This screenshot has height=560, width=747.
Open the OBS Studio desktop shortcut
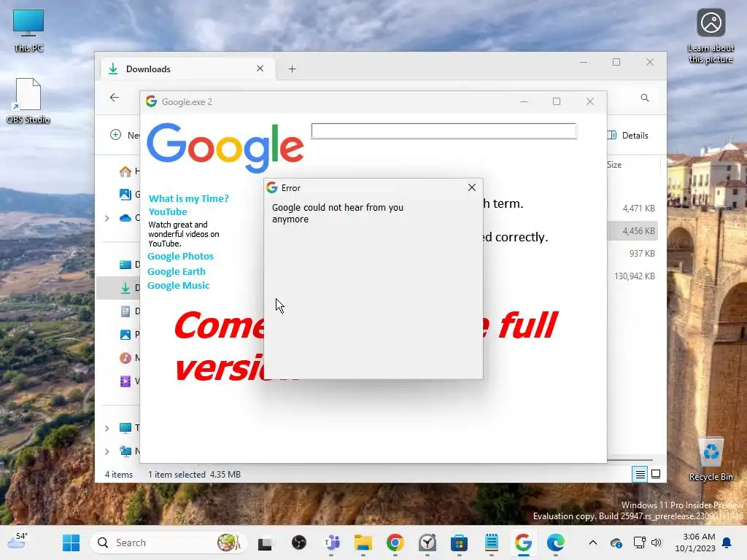[28, 101]
